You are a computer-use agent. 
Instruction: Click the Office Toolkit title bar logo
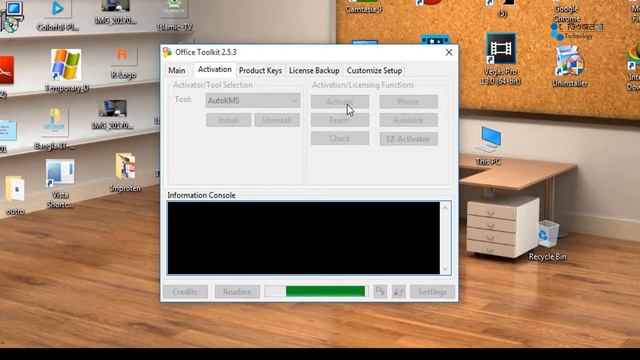click(x=167, y=52)
